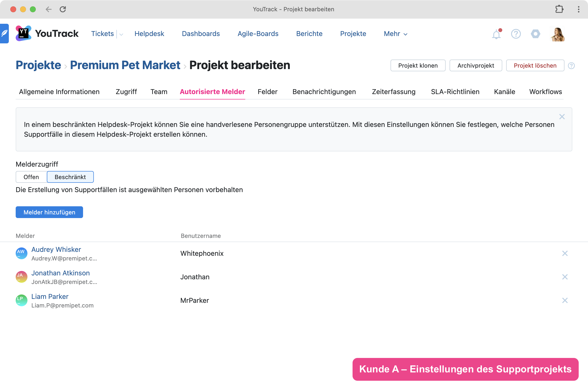Open the Zeiterfassung tab

pos(393,92)
